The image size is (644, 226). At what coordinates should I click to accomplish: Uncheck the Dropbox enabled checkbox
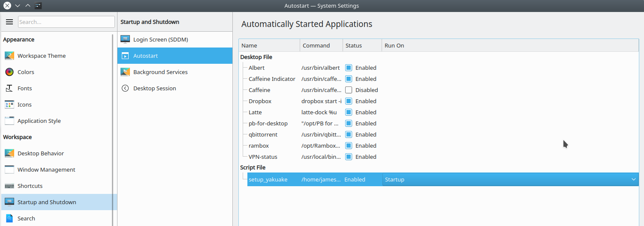coord(349,101)
